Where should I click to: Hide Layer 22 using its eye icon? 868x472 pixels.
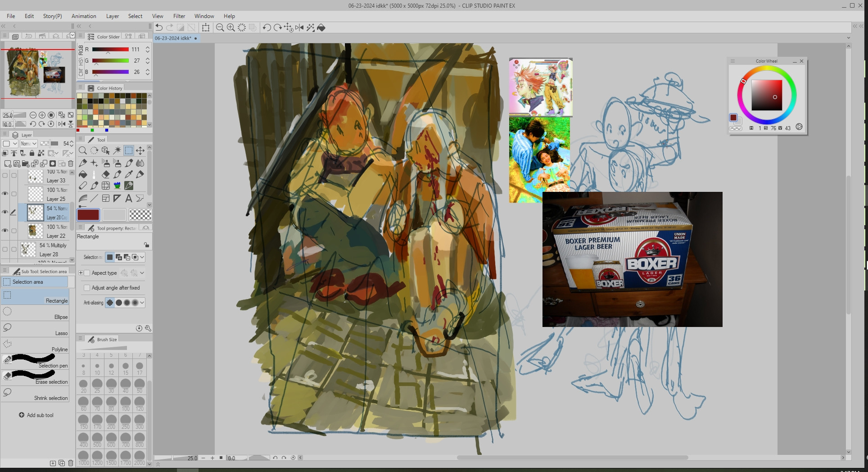[x=5, y=231]
